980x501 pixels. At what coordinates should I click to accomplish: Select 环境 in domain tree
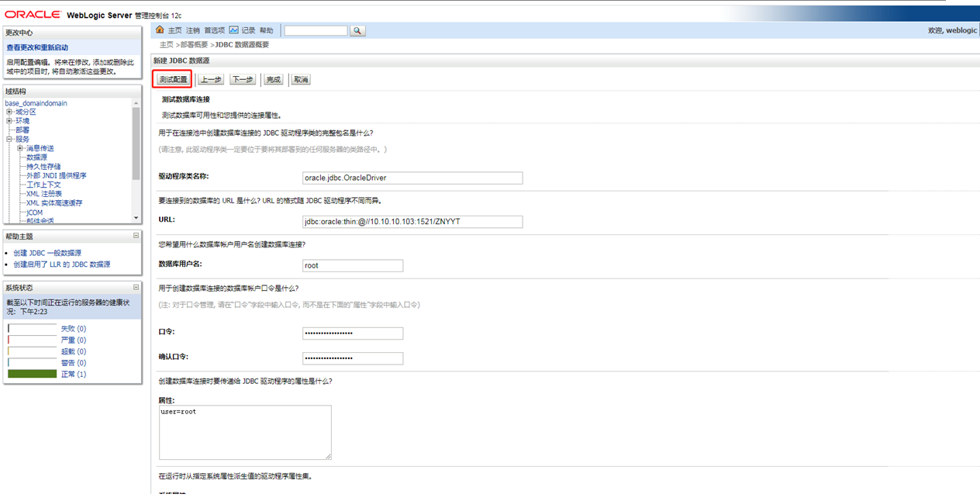pos(22,121)
